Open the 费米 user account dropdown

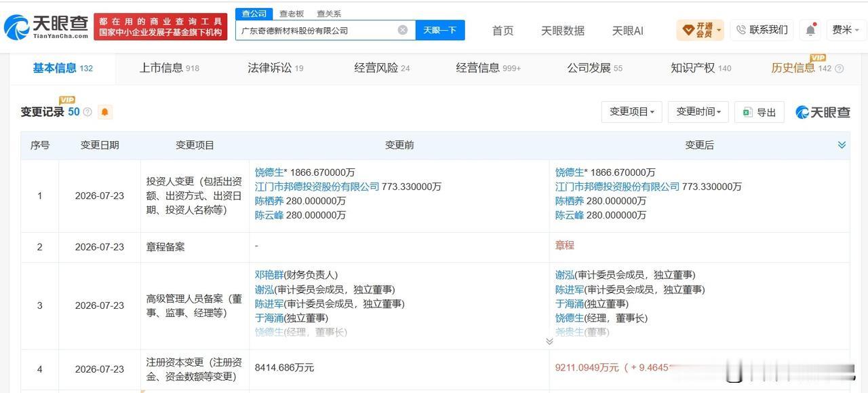846,30
